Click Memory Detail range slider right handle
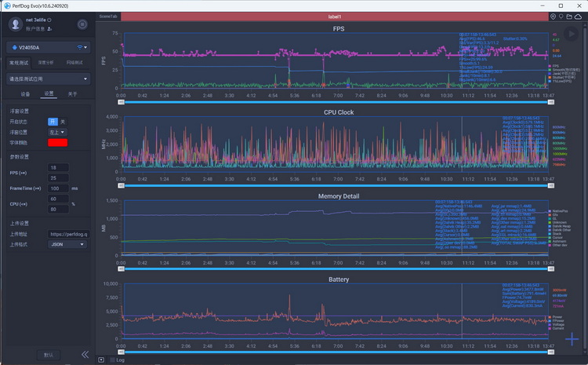Viewport: 588px width, 365px height. point(551,269)
